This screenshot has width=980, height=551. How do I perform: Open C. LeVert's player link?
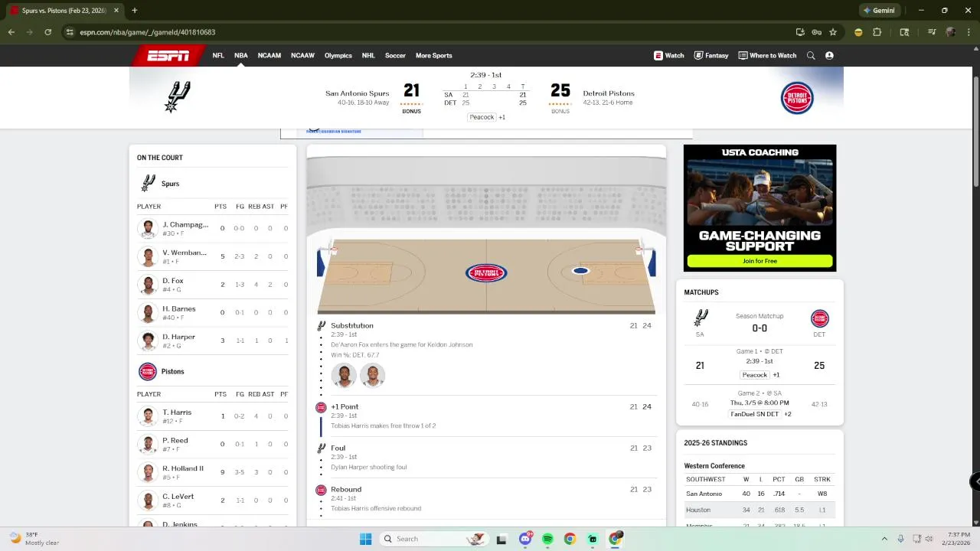pyautogui.click(x=178, y=497)
